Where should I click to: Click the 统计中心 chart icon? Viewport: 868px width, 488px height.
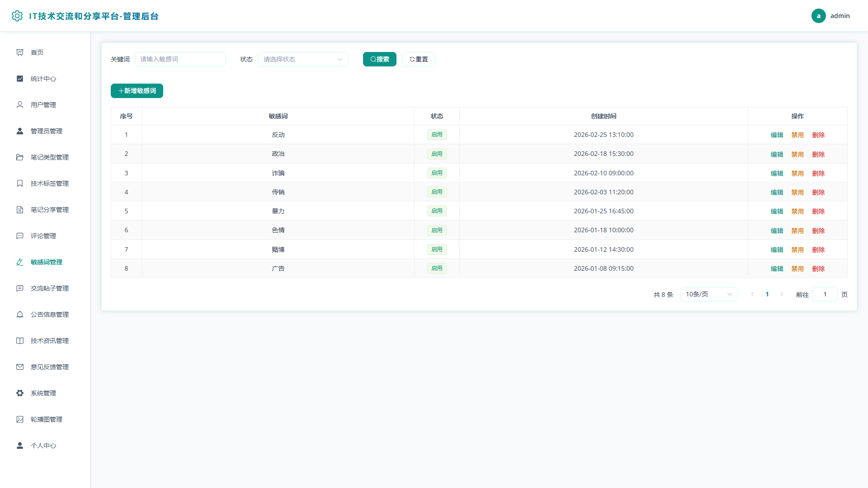(20, 79)
